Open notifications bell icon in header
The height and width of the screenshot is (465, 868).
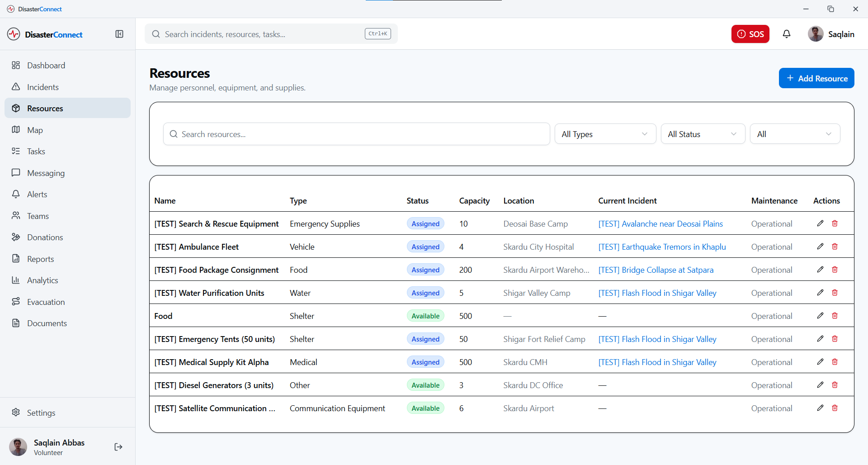787,34
